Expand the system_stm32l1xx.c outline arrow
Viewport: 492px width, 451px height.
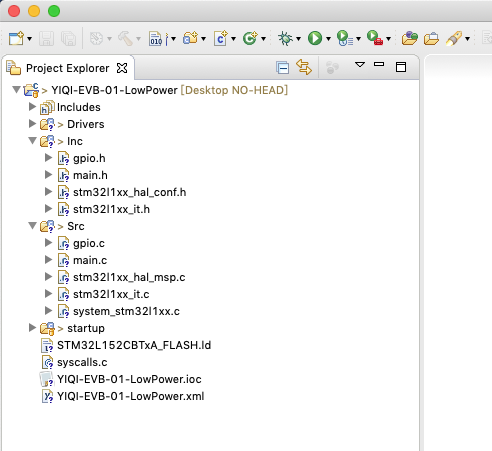[49, 311]
